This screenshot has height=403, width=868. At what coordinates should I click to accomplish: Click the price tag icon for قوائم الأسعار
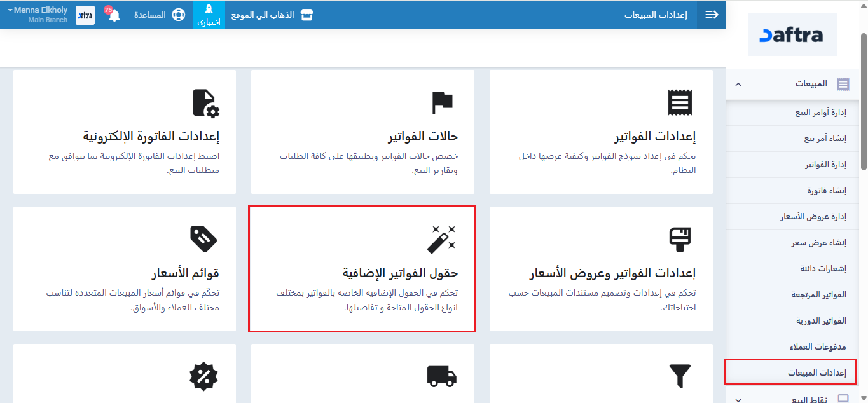tap(204, 239)
